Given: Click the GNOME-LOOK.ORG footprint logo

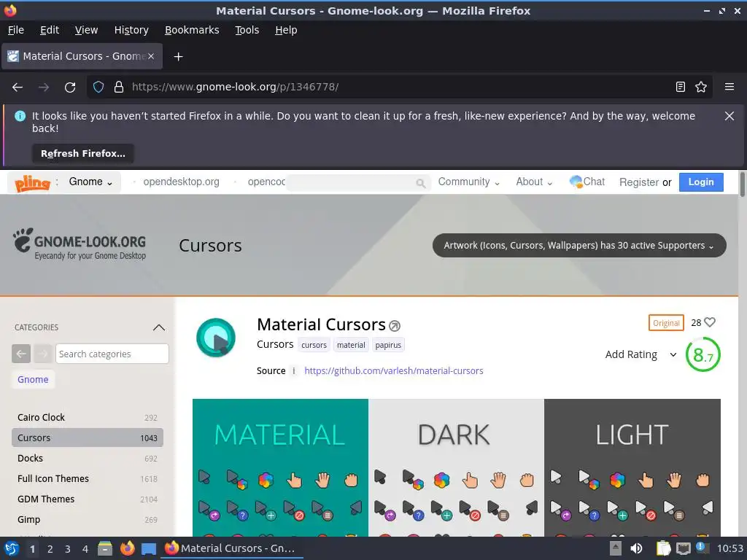Looking at the screenshot, I should 79,244.
